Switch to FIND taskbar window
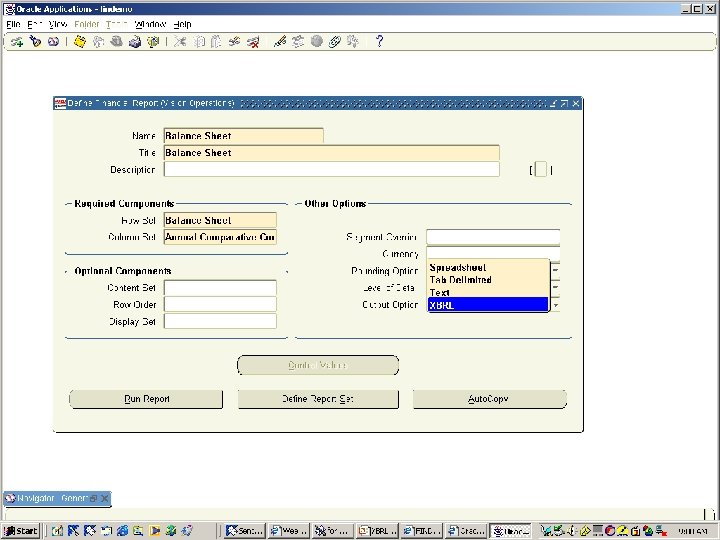 [x=422, y=531]
